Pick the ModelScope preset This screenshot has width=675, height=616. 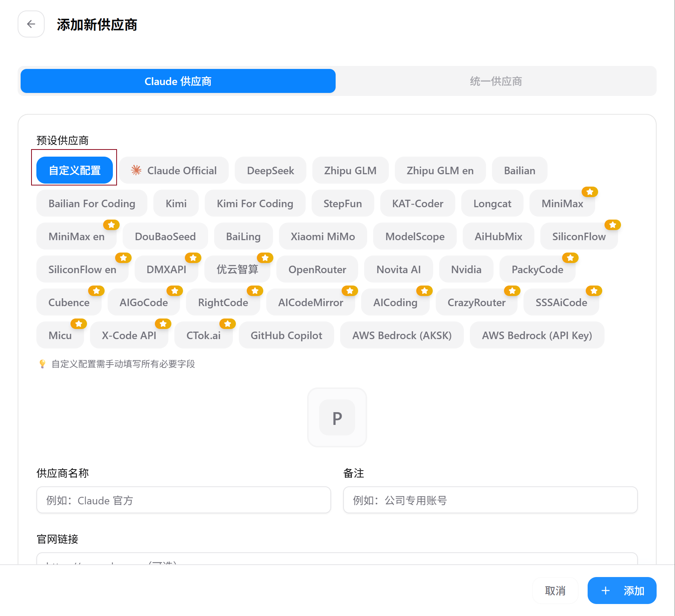pyautogui.click(x=415, y=236)
